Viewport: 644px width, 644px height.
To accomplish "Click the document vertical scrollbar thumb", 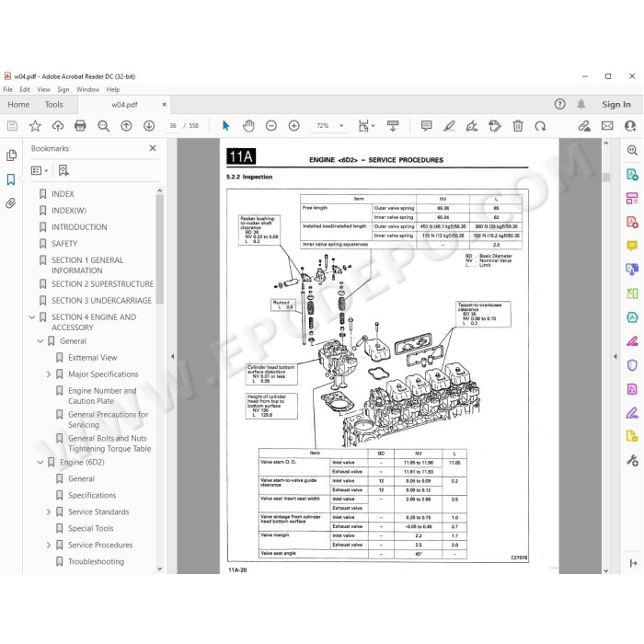I will 606,178.
